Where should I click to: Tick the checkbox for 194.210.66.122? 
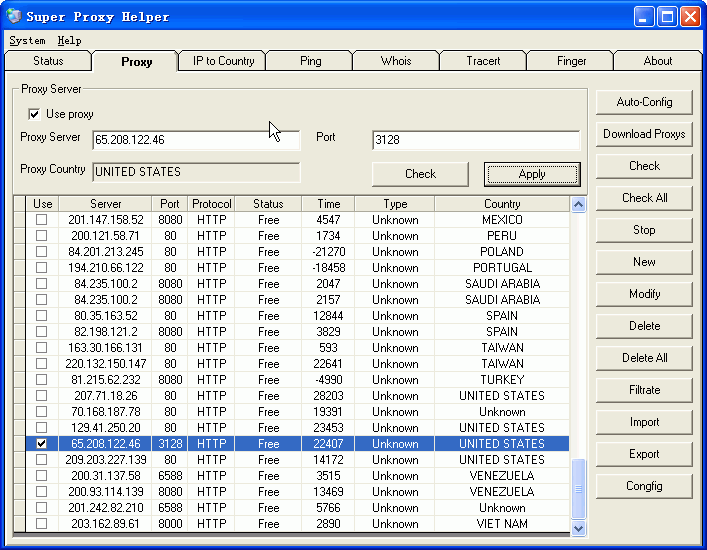pos(41,267)
